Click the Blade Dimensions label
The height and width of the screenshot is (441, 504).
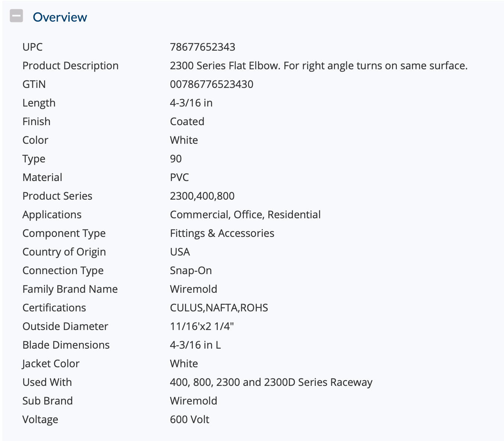[x=66, y=345]
